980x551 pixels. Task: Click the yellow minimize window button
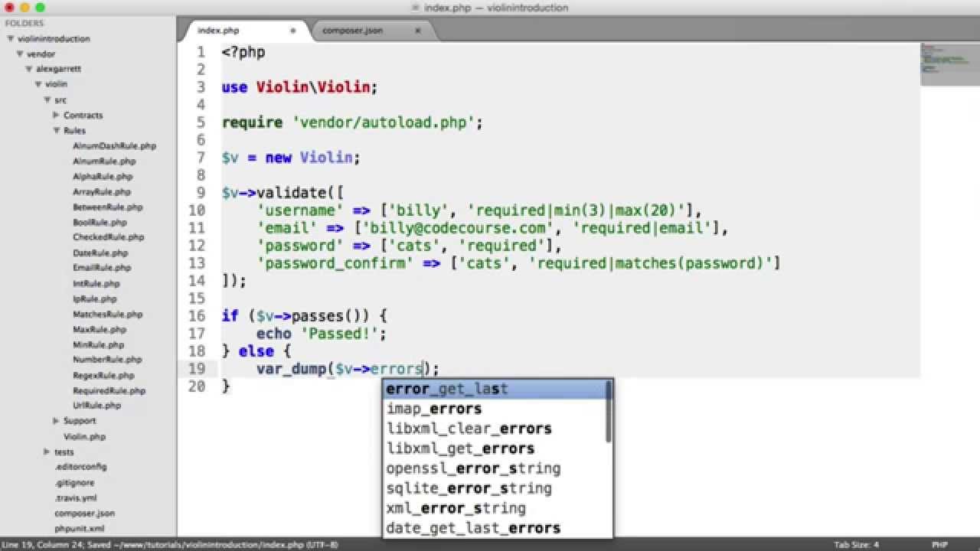[x=24, y=7]
